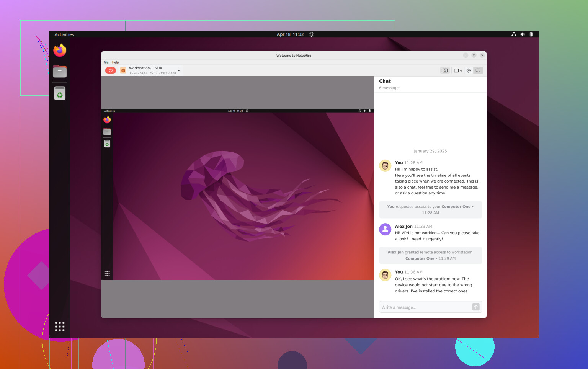Image resolution: width=588 pixels, height=369 pixels.
Task: Open the system volume tray icon
Action: (523, 34)
